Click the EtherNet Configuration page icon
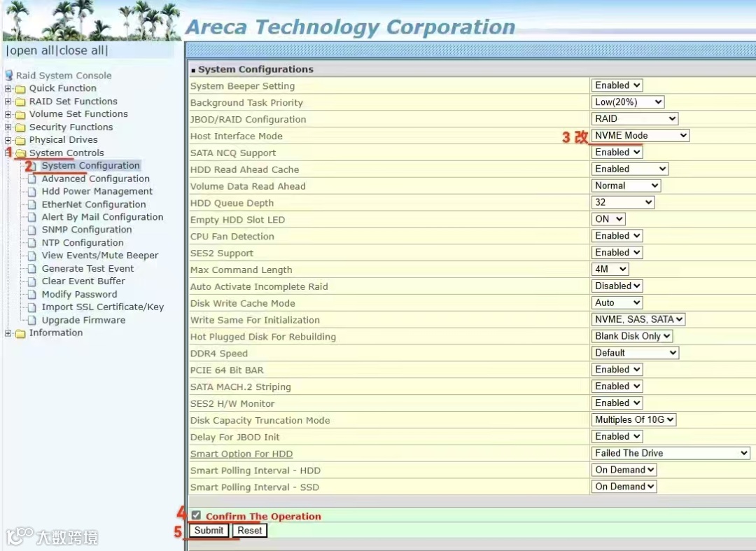Image resolution: width=756 pixels, height=551 pixels. (x=32, y=204)
